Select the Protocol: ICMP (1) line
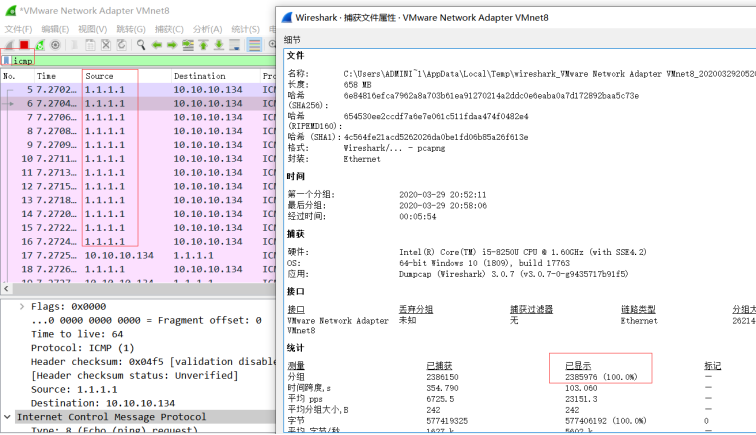 point(82,348)
